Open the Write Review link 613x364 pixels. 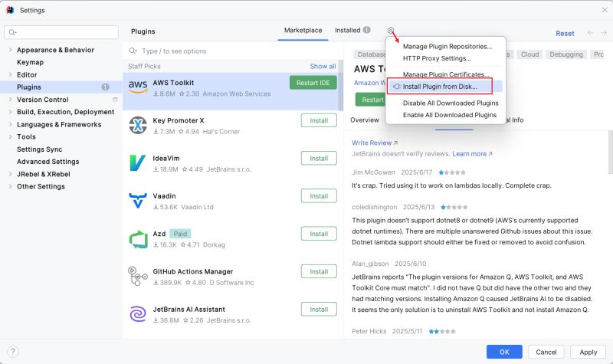click(375, 143)
